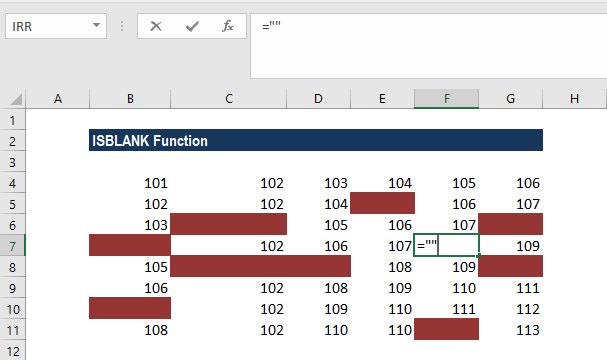Select row 10 header
607x360 pixels.
tap(12, 309)
